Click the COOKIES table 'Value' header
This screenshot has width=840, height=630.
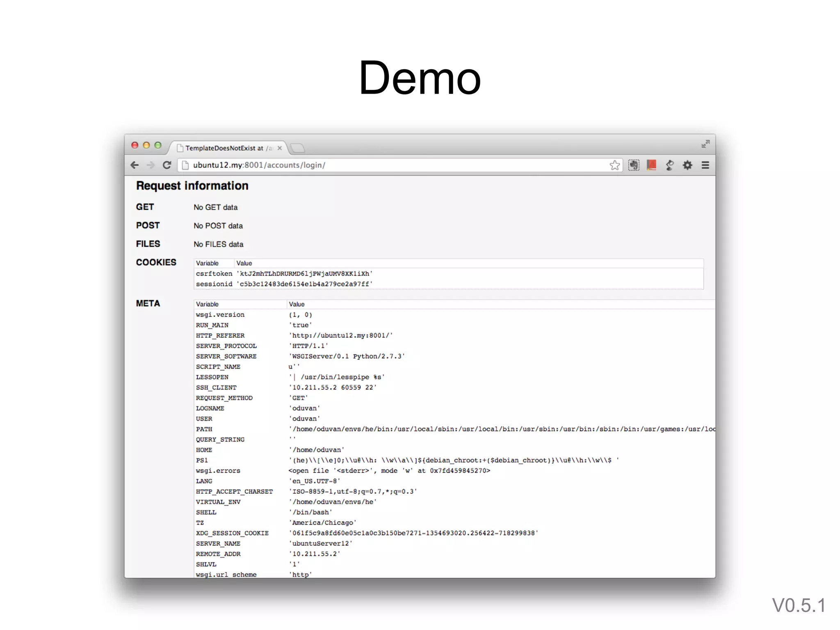point(244,263)
